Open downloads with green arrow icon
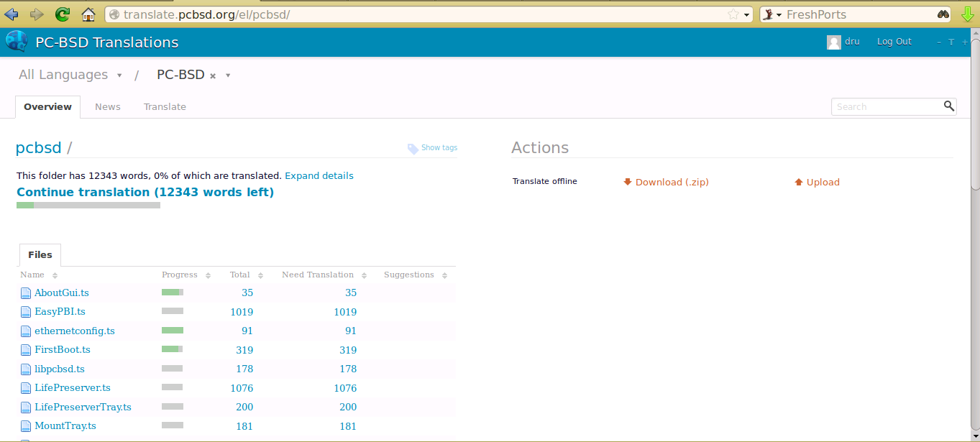 [967, 14]
